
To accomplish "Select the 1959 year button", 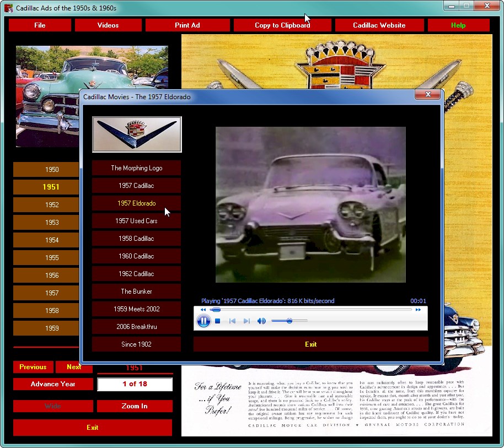I will click(46, 328).
